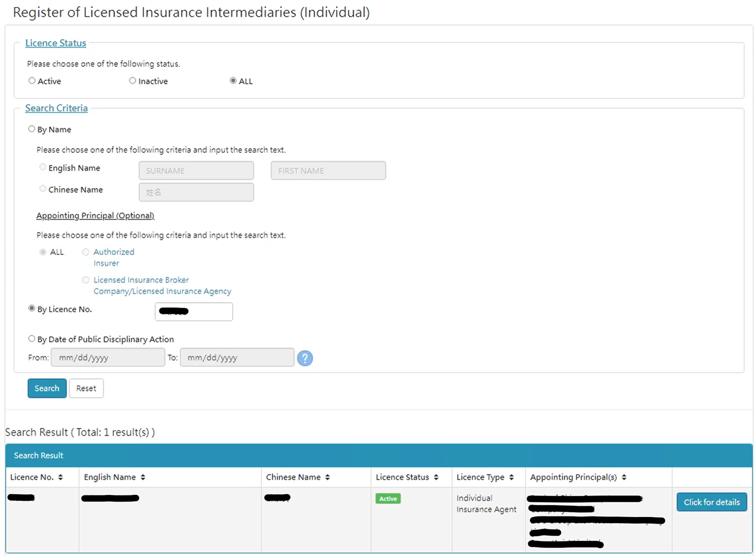
Task: Click the licence number input field
Action: pos(194,312)
